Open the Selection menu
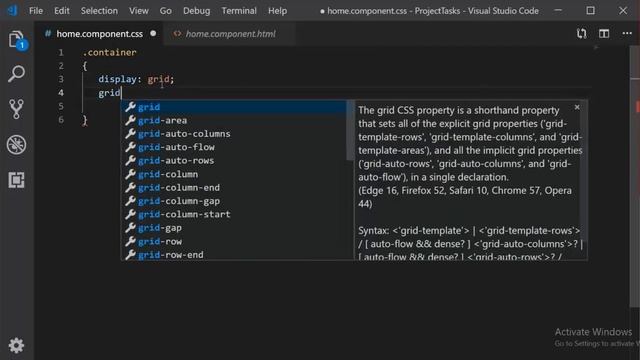The width and height of the screenshot is (640, 360). coord(99,11)
